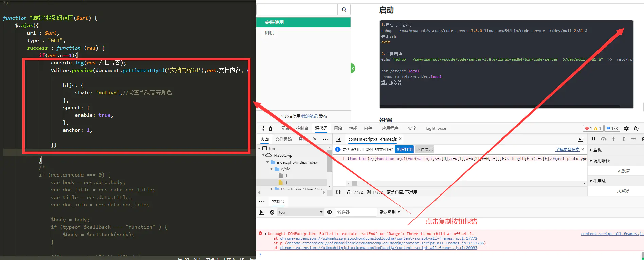Switch to the 源代码 Sources tab
Screen dimensions: 644x260
click(x=321, y=128)
